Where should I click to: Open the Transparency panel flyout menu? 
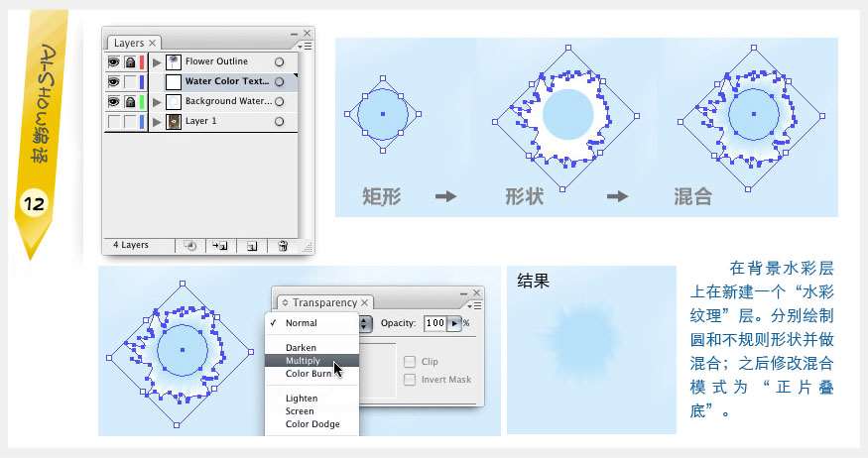click(474, 306)
